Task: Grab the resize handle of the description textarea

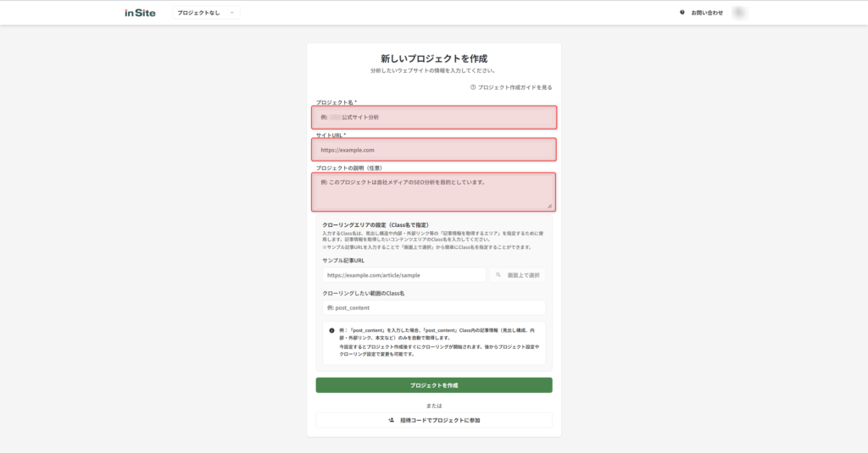Action: (x=549, y=206)
